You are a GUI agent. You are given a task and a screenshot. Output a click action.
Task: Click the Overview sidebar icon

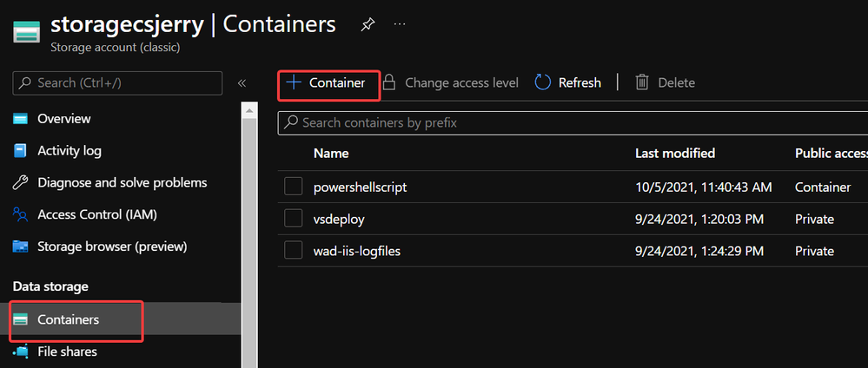point(21,119)
